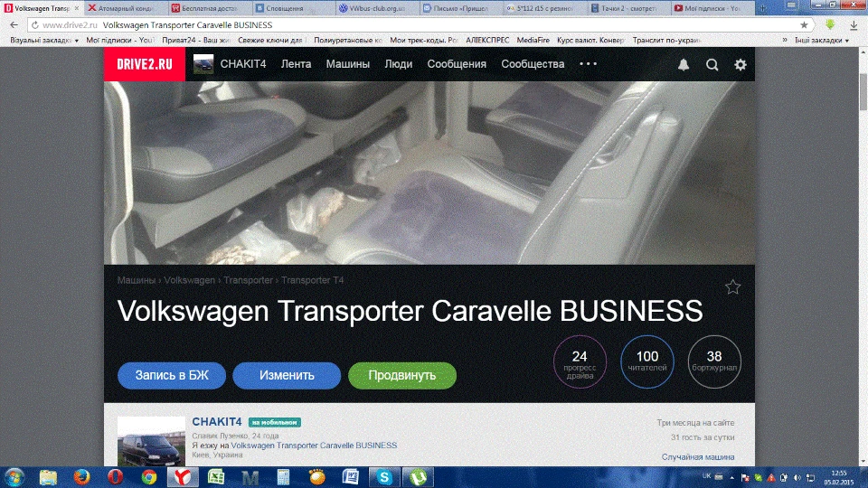
Task: Open the three dots more menu
Action: point(588,64)
